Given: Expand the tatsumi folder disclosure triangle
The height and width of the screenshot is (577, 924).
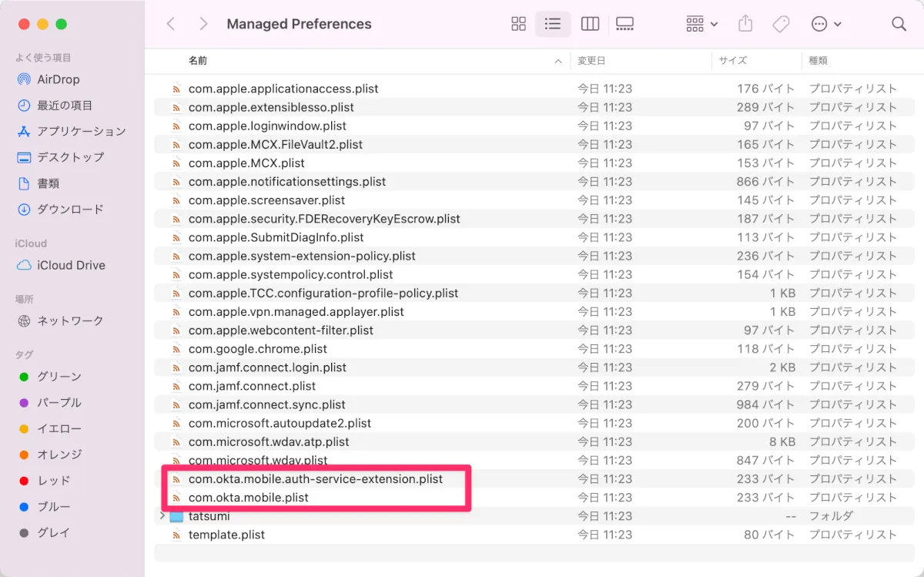Looking at the screenshot, I should coord(162,515).
